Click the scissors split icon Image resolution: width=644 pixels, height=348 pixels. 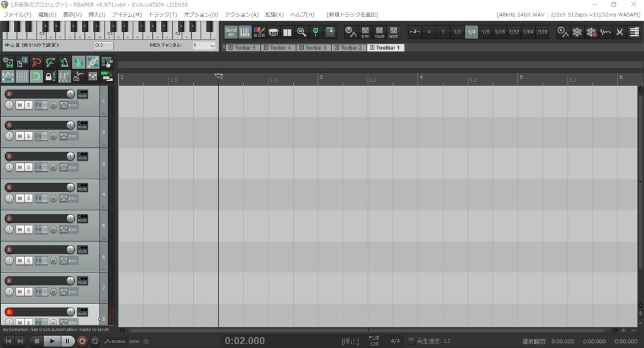619,31
